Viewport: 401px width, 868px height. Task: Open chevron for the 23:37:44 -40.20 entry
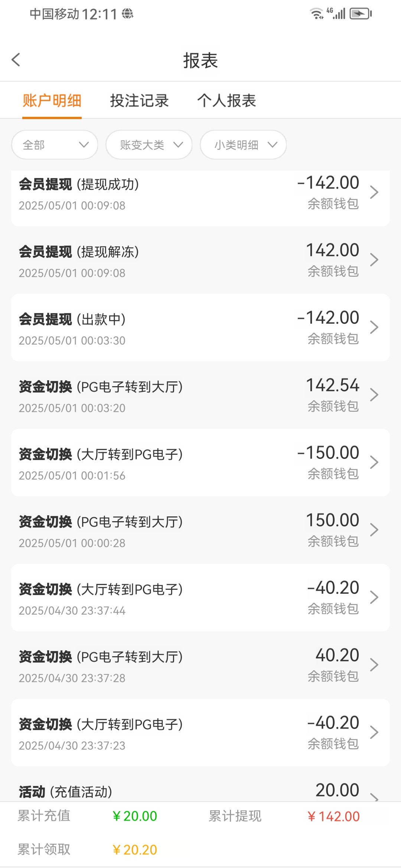coord(374,597)
